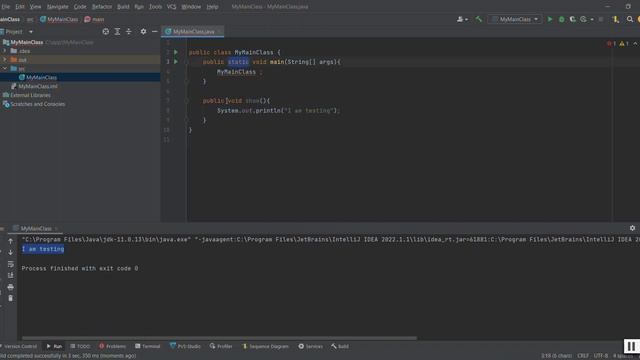Open Search Everywhere magnifier icon
This screenshot has height=360, width=640.
tap(630, 19)
